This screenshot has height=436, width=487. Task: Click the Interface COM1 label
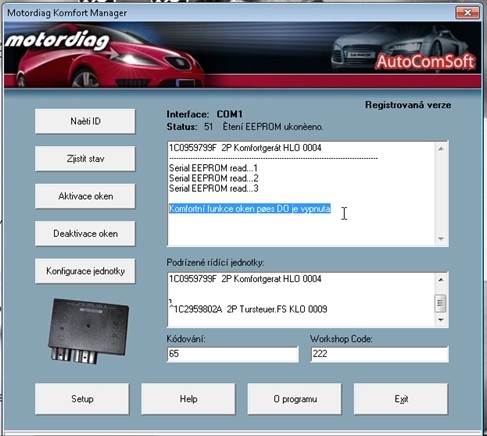pos(205,114)
